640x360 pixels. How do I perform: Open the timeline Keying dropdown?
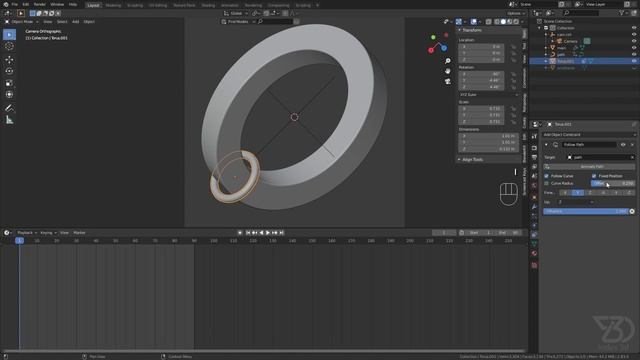(48, 233)
